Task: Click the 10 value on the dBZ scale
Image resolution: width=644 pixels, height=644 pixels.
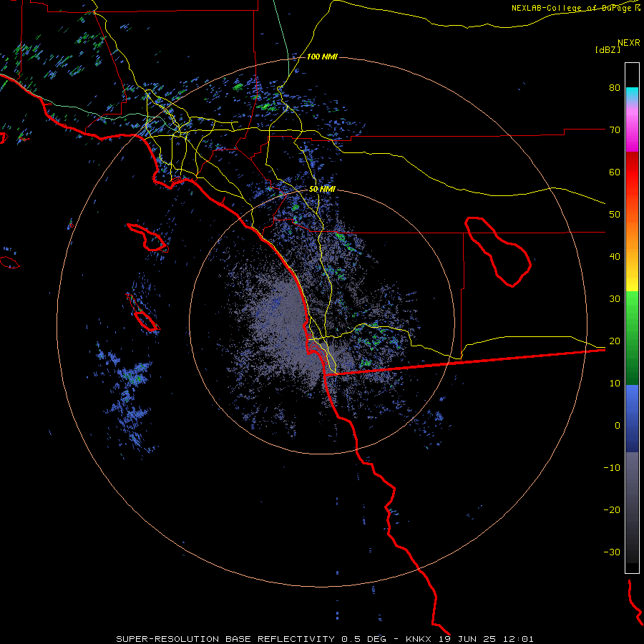Action: coord(615,384)
